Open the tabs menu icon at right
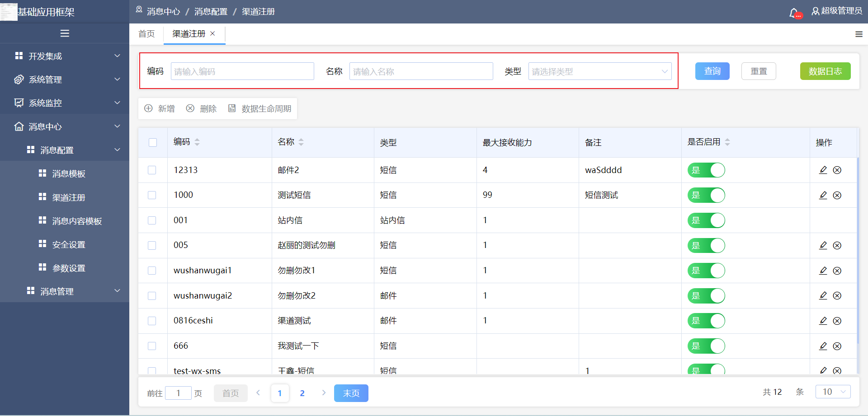The width and height of the screenshot is (868, 416). coord(859,34)
